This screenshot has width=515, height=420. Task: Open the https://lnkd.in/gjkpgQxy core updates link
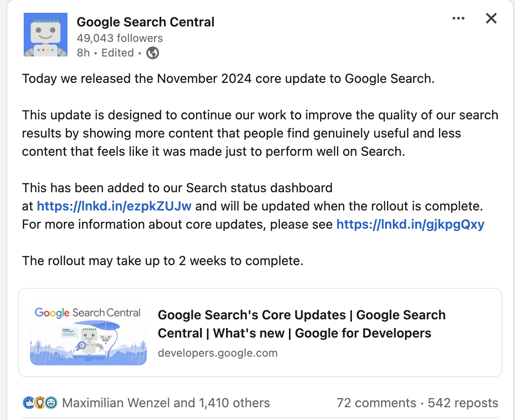coord(410,224)
